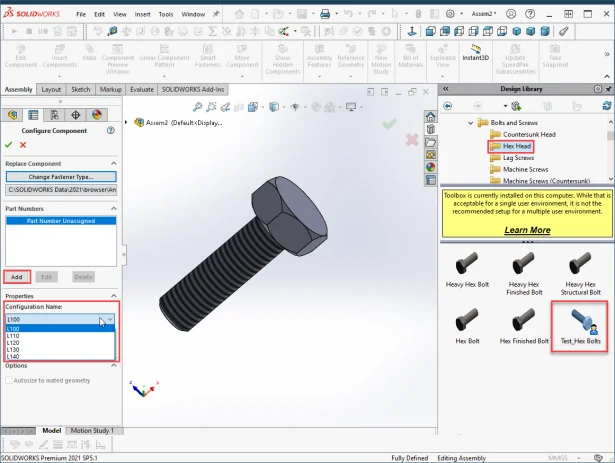Collapse the Replace Component section
The image size is (615, 463).
pos(113,162)
